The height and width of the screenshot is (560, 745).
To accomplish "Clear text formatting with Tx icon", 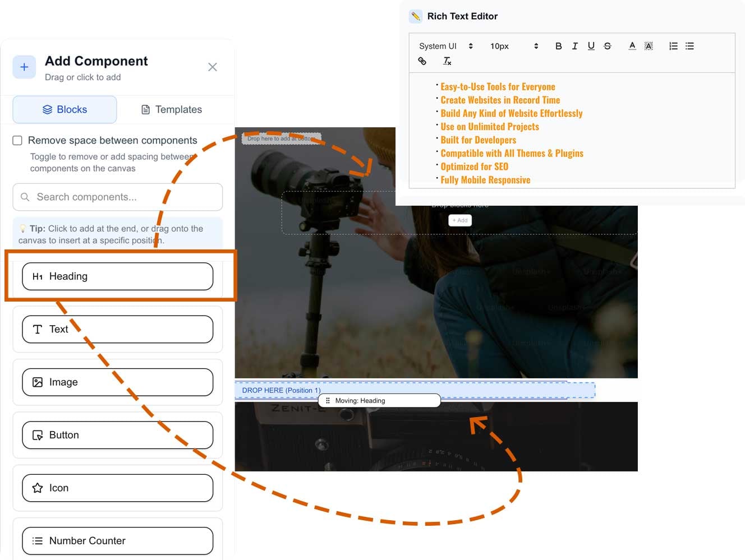I will (x=447, y=61).
